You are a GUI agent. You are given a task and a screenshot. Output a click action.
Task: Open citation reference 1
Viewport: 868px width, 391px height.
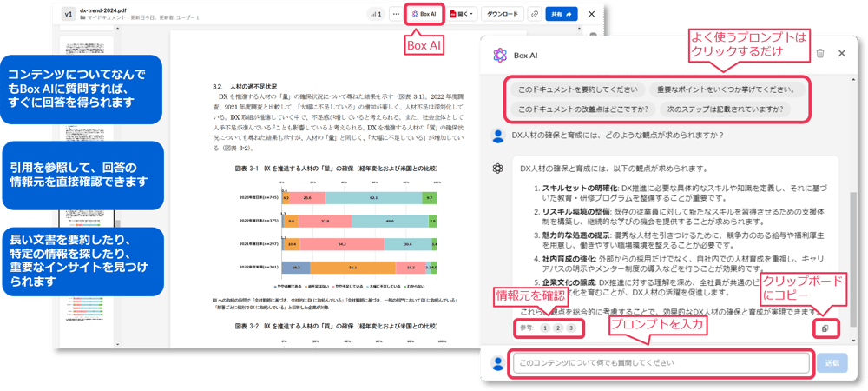point(545,328)
